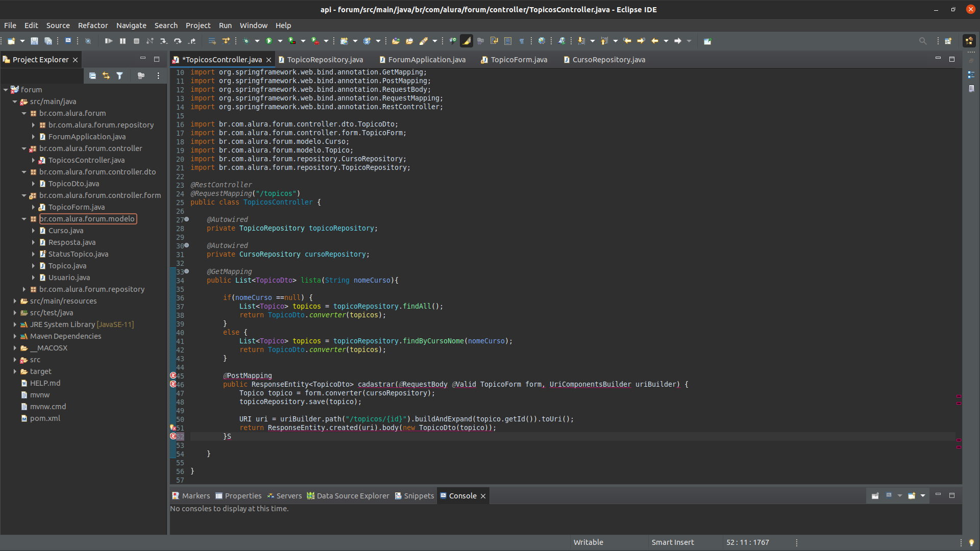Collapse the src/main/java folder
This screenshot has width=980, height=551.
pos(15,102)
